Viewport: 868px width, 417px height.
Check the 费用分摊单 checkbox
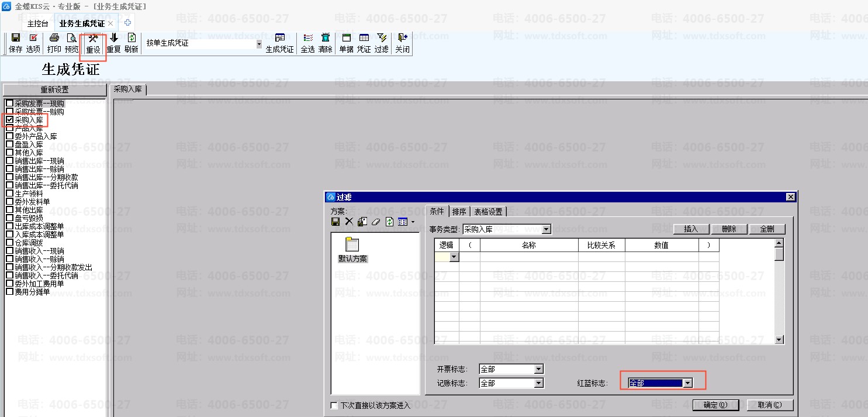[9, 292]
